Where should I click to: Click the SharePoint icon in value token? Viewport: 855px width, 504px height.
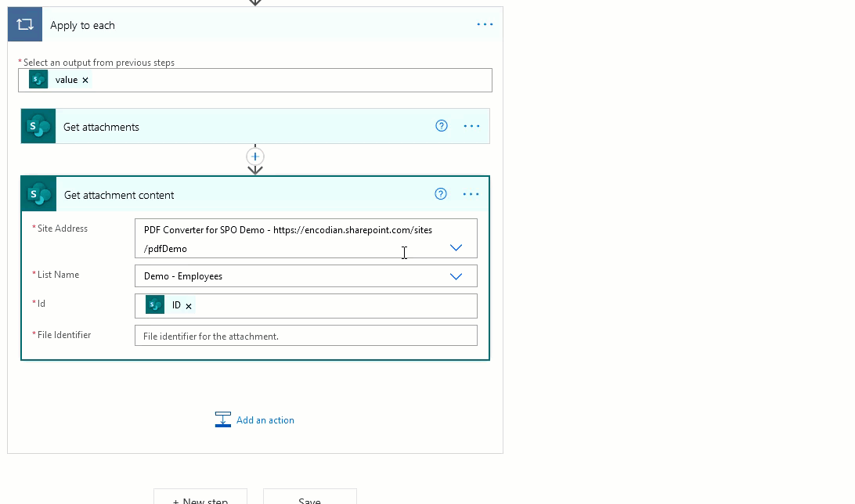tap(38, 80)
